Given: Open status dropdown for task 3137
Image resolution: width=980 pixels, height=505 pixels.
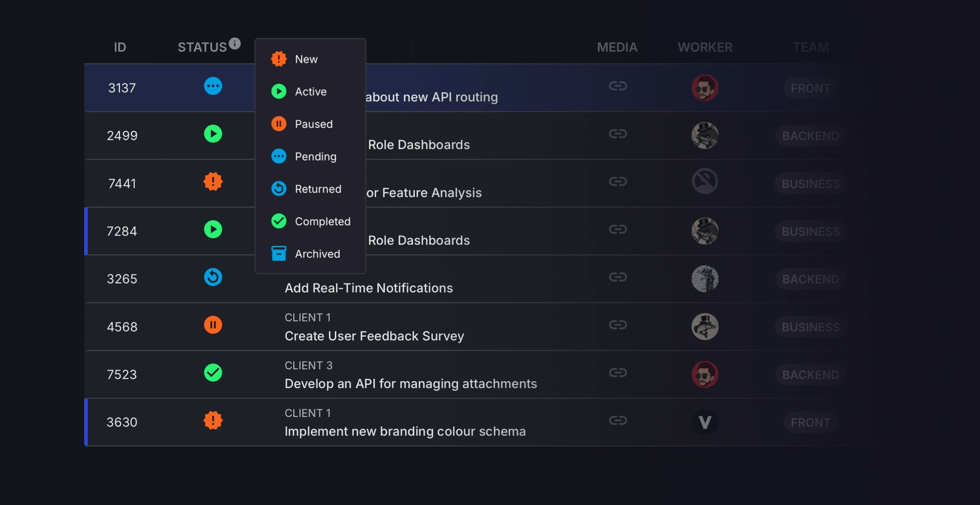Looking at the screenshot, I should click(x=213, y=86).
